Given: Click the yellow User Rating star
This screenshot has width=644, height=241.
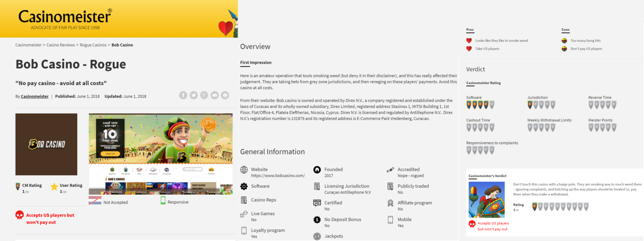Looking at the screenshot, I should point(54,187).
